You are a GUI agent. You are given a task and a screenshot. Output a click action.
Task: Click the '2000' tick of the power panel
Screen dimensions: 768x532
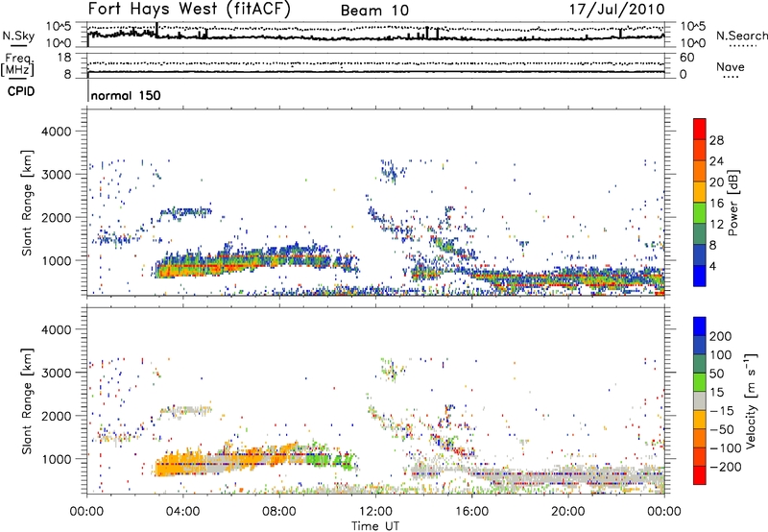pyautogui.click(x=57, y=217)
